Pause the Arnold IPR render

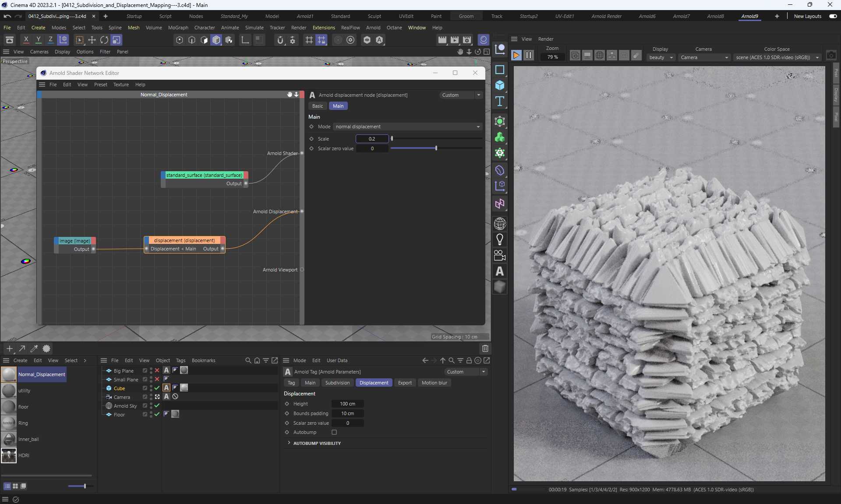pos(529,55)
